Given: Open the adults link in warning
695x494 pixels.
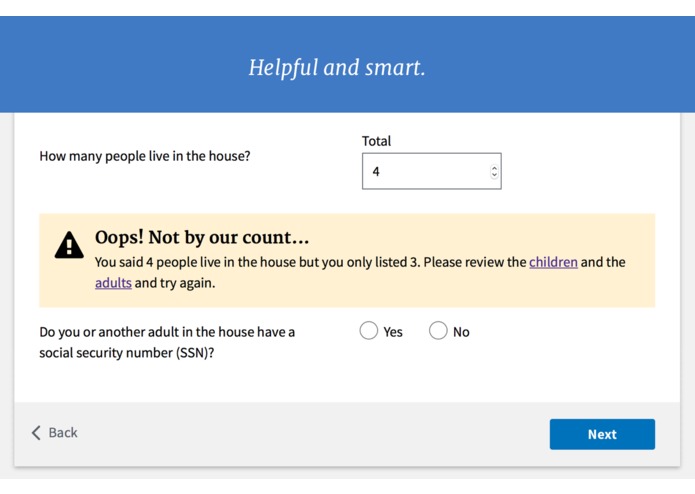Looking at the screenshot, I should point(113,283).
